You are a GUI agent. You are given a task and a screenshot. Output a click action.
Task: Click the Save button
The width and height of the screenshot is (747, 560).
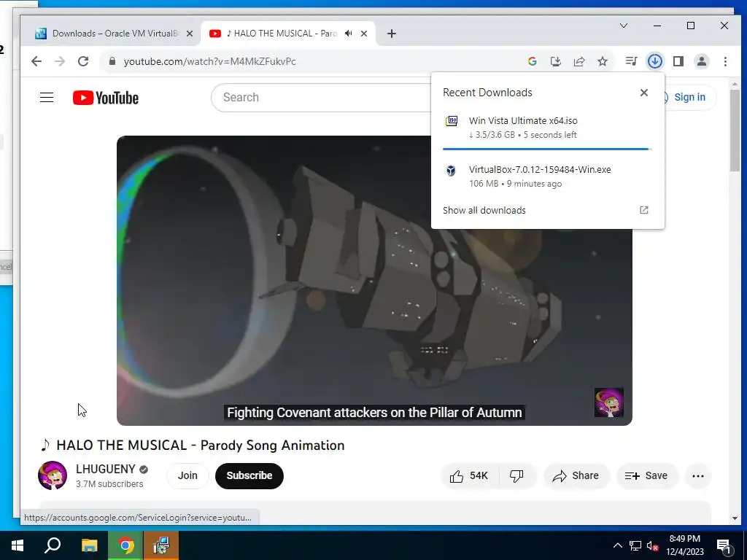click(x=646, y=475)
